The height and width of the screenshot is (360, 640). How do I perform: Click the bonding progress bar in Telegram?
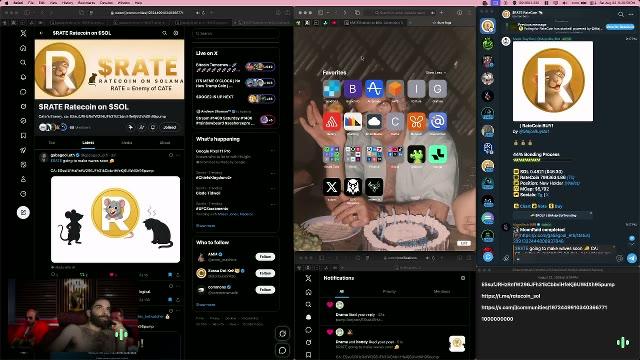(x=526, y=160)
